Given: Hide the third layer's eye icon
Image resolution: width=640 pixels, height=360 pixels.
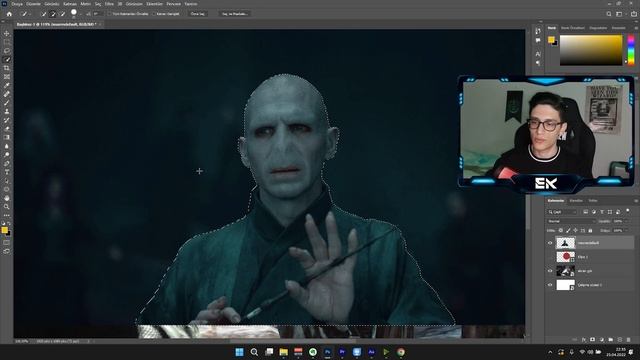Looking at the screenshot, I should (550, 271).
